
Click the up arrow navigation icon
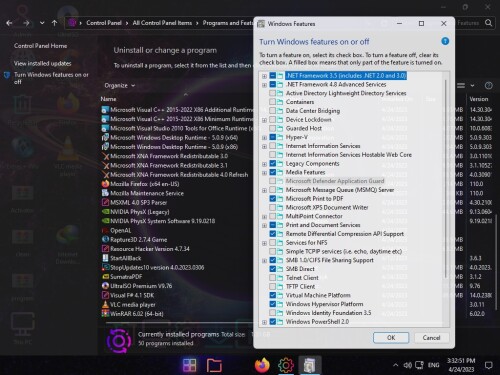click(x=55, y=23)
